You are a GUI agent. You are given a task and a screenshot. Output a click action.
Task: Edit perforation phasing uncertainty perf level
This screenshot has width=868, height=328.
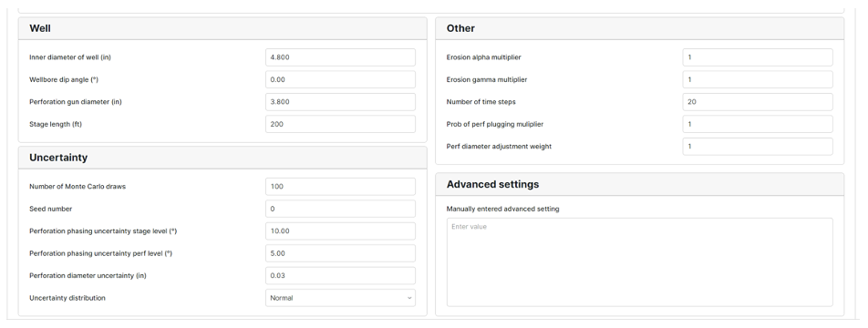tap(340, 253)
